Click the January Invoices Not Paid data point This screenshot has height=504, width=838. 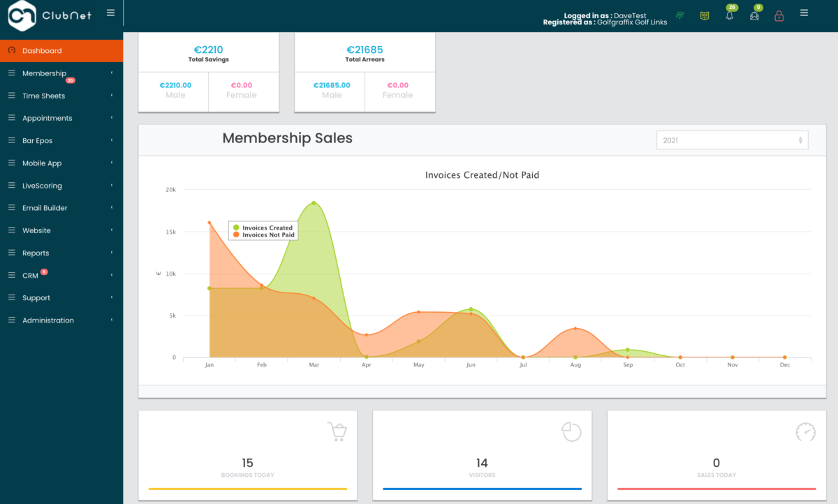[x=209, y=223]
